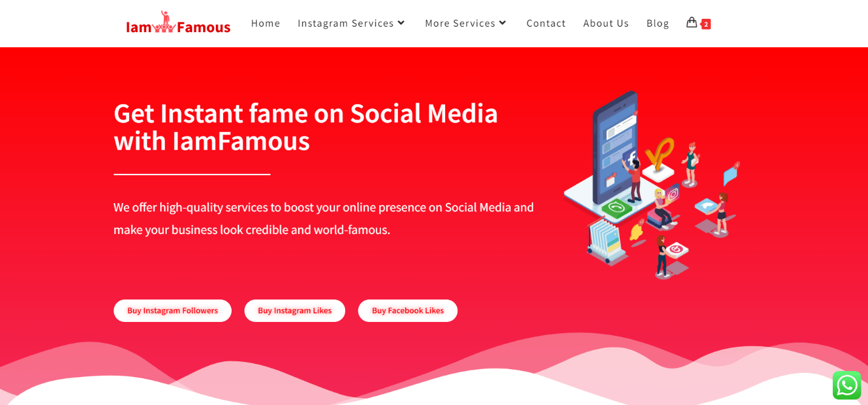Click the red cart count badge

coord(706,24)
